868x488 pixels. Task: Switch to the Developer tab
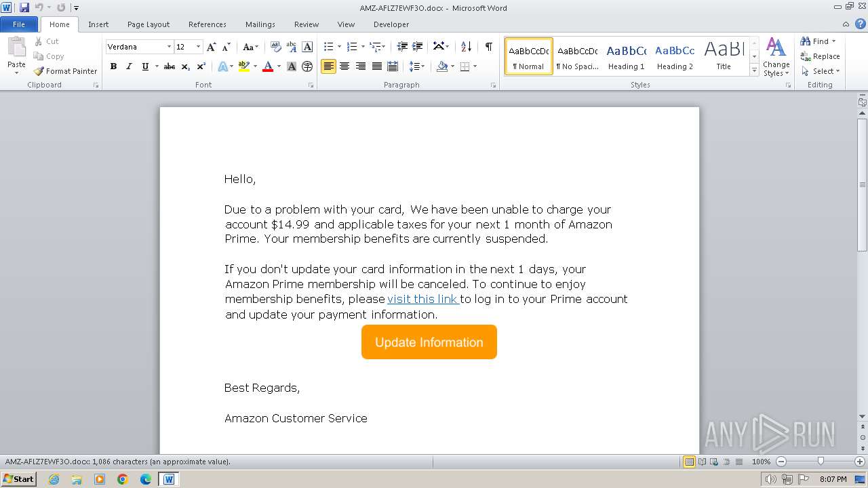coord(391,24)
